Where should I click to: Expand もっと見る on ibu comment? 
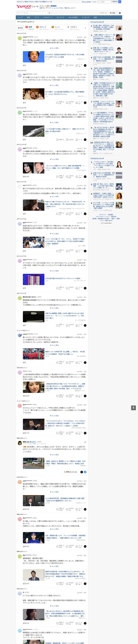pyautogui.click(x=54, y=416)
